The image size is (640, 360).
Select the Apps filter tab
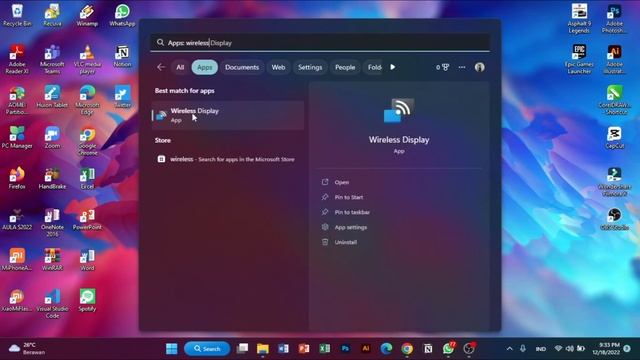click(204, 67)
